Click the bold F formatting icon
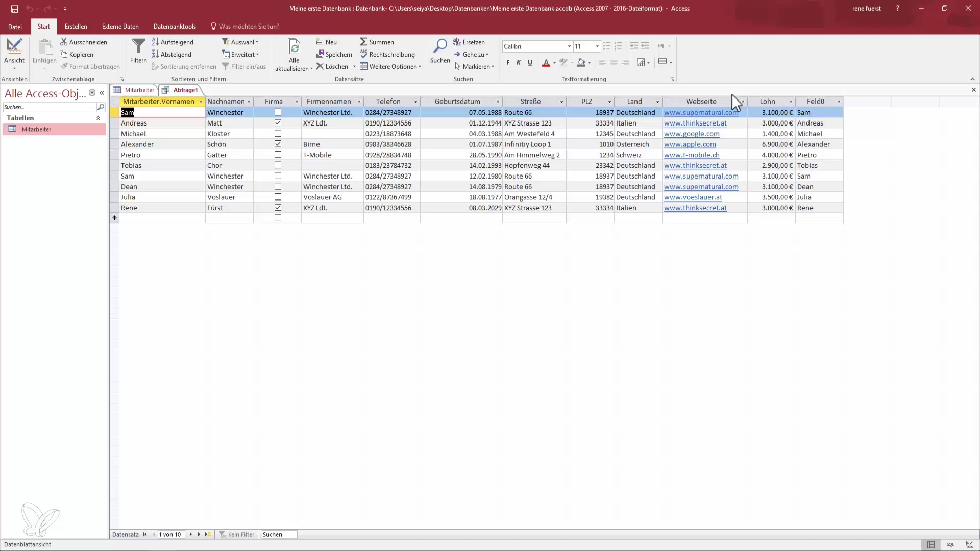The height and width of the screenshot is (551, 980). click(508, 62)
